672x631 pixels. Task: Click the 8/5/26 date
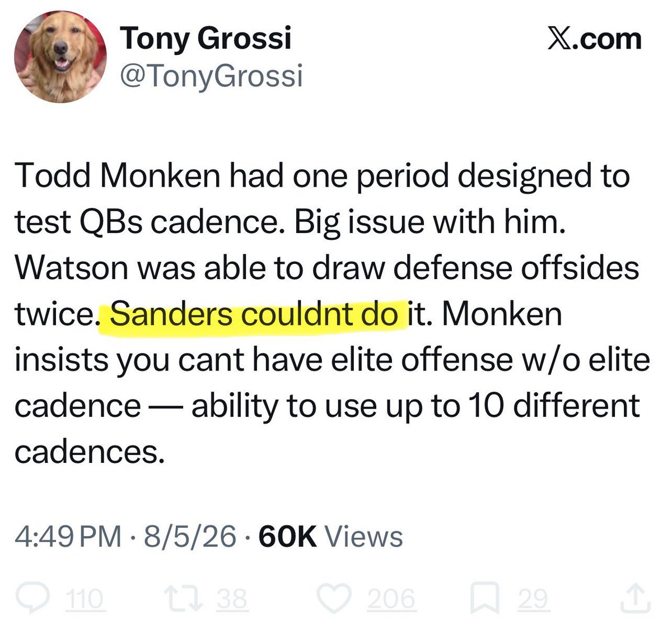click(x=190, y=536)
